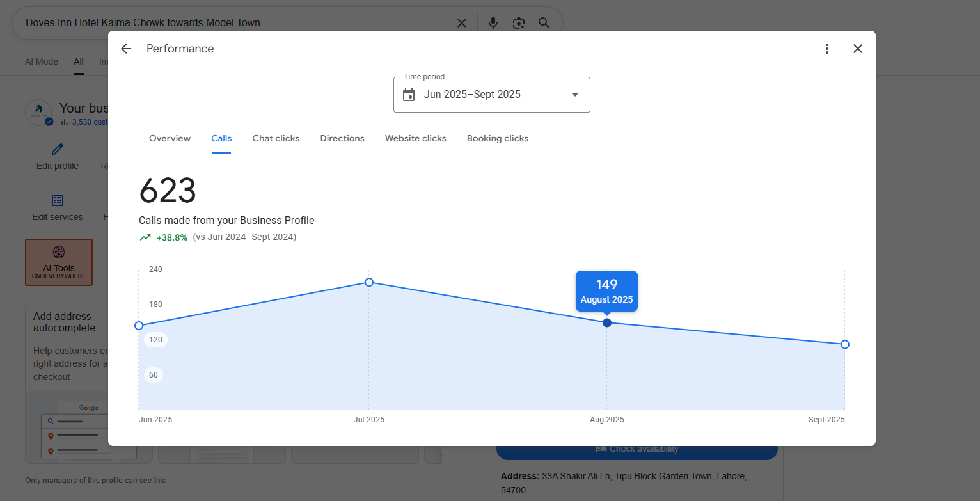
Task: Click the magnifying glass search icon
Action: (x=544, y=23)
